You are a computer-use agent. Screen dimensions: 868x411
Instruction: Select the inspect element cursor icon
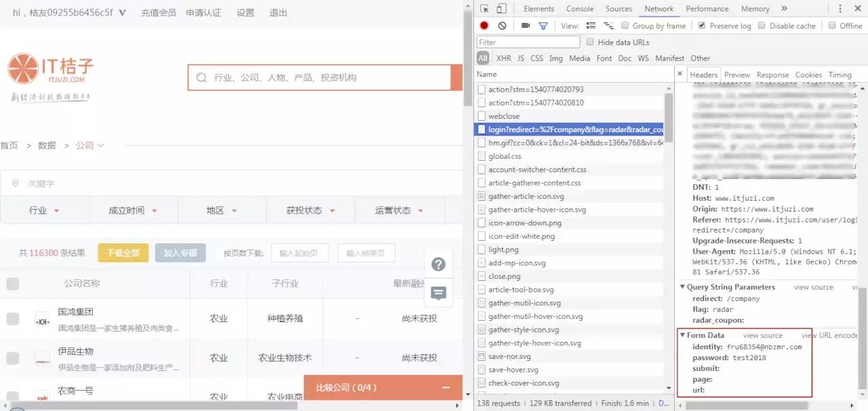click(485, 9)
